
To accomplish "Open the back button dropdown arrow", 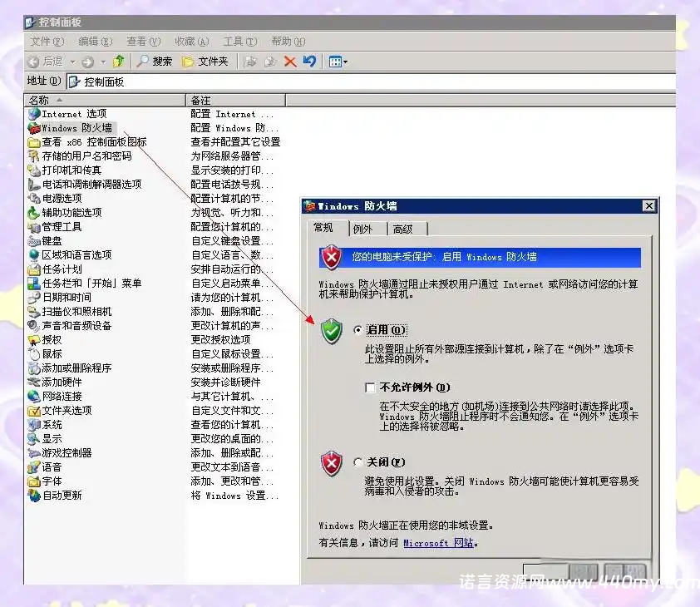I will point(73,62).
